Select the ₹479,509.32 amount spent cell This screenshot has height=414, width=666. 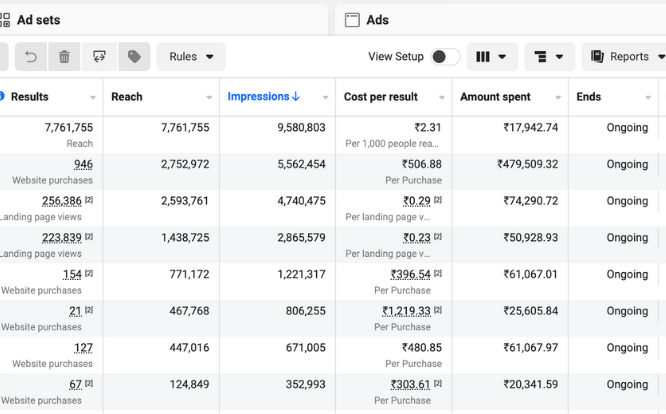click(x=517, y=164)
